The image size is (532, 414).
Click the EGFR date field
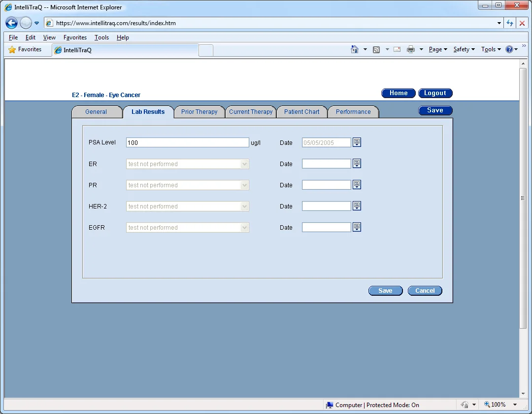327,227
